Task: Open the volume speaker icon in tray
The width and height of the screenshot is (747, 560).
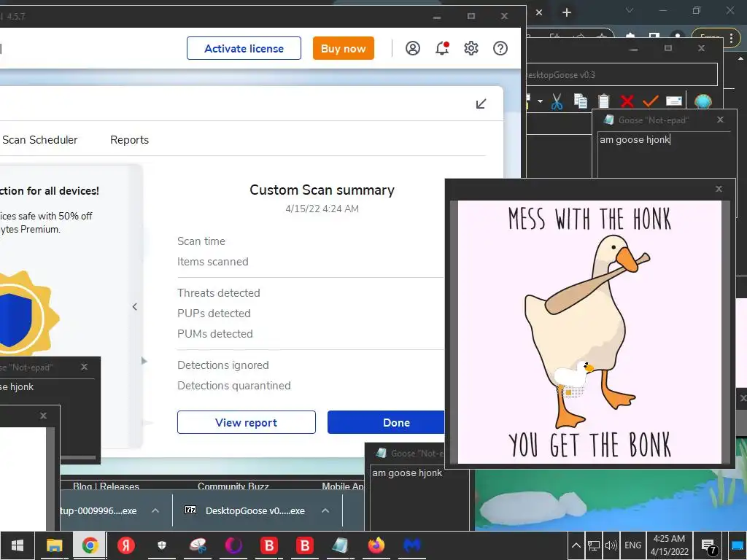Action: pyautogui.click(x=611, y=545)
